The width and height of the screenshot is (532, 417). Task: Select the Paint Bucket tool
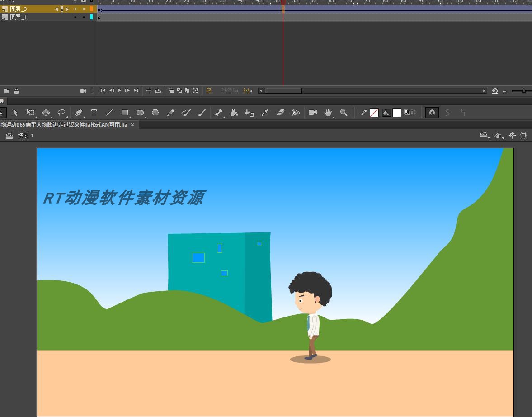tap(234, 113)
